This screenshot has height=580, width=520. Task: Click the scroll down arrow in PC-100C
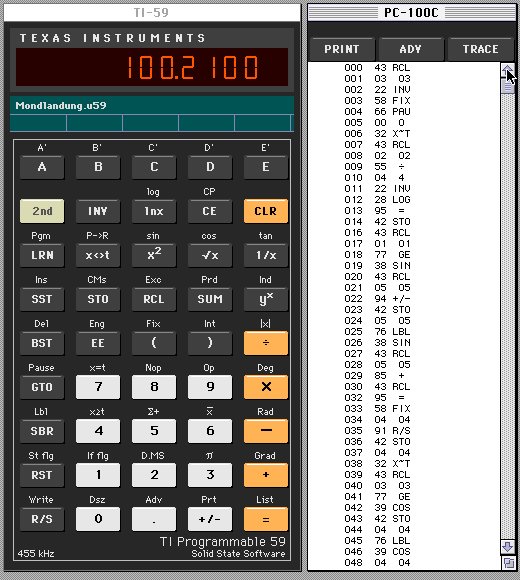[507, 546]
